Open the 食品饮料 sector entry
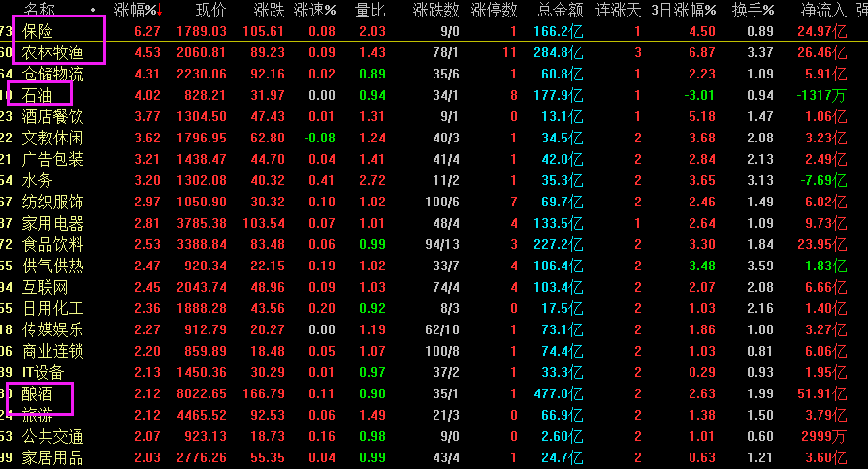Screen dimensions: 868x469 (52, 244)
